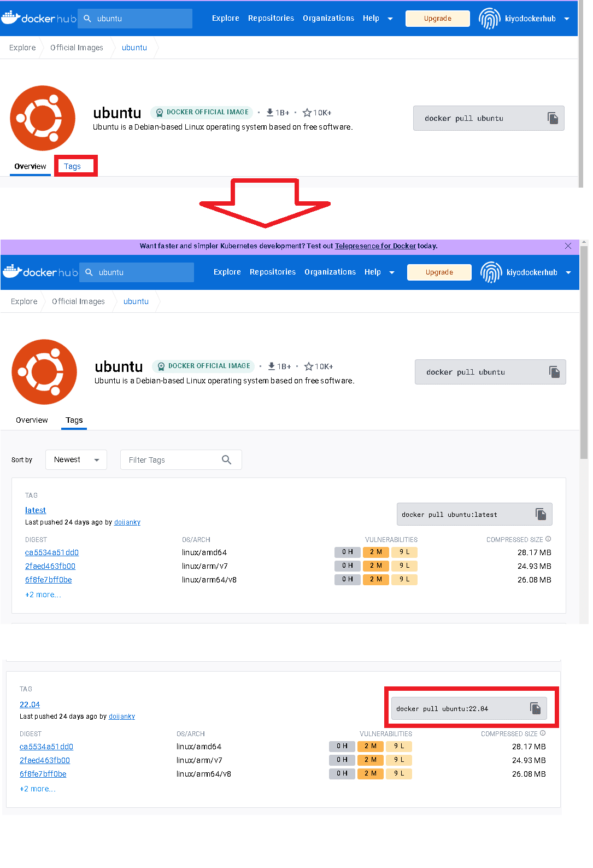This screenshot has height=868, width=593.
Task: Click Docker Hub logo in the topmost header
Action: coord(38,18)
